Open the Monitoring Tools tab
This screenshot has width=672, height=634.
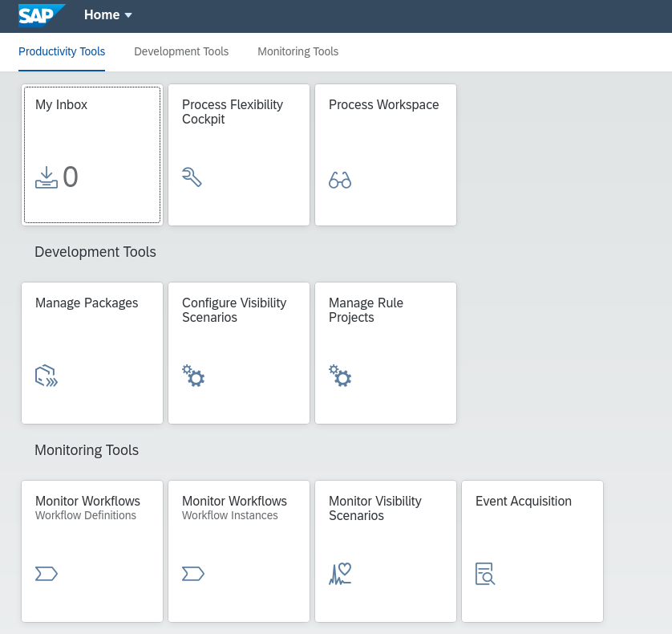click(298, 51)
